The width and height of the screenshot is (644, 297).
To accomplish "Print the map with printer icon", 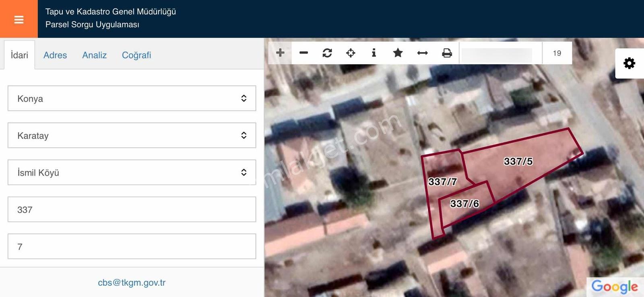I will (447, 53).
